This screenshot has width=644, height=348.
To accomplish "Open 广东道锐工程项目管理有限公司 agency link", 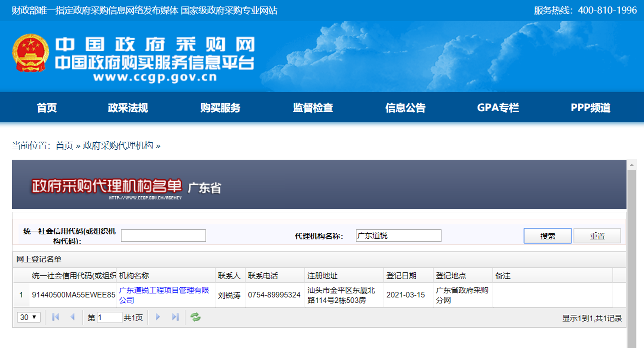I will click(164, 295).
